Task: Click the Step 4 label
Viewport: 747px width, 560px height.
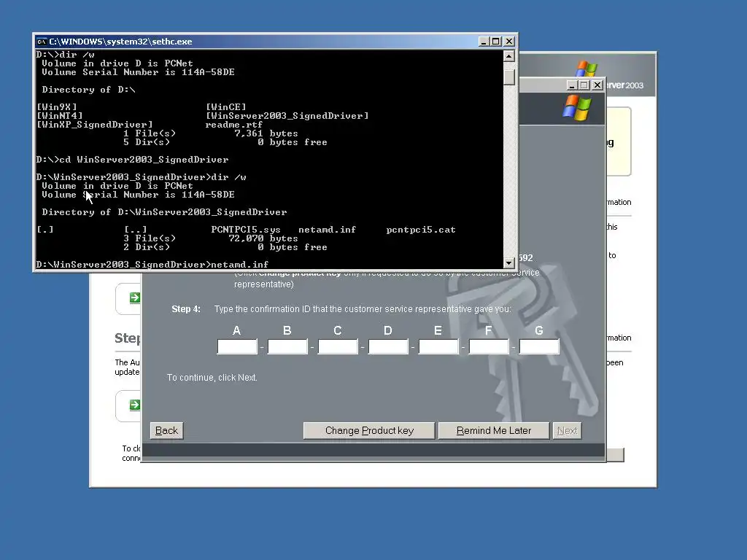Action: click(186, 309)
